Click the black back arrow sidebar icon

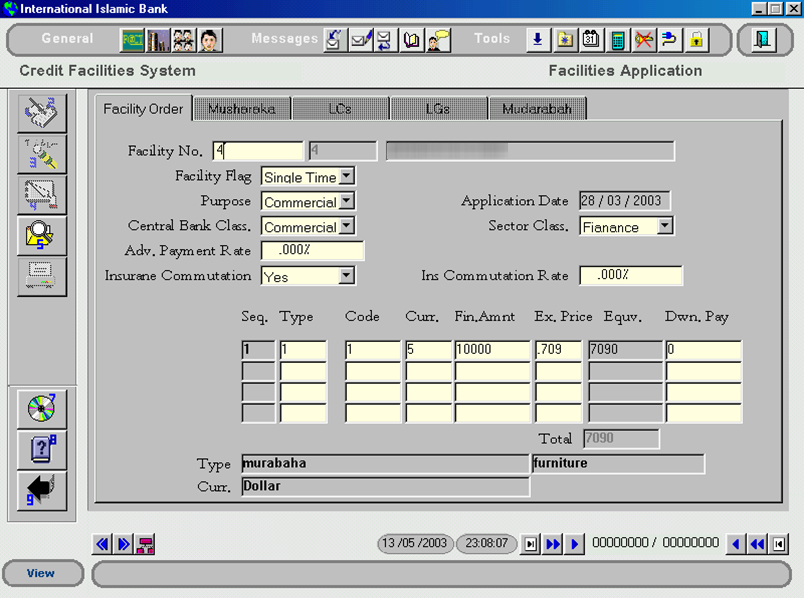42,491
